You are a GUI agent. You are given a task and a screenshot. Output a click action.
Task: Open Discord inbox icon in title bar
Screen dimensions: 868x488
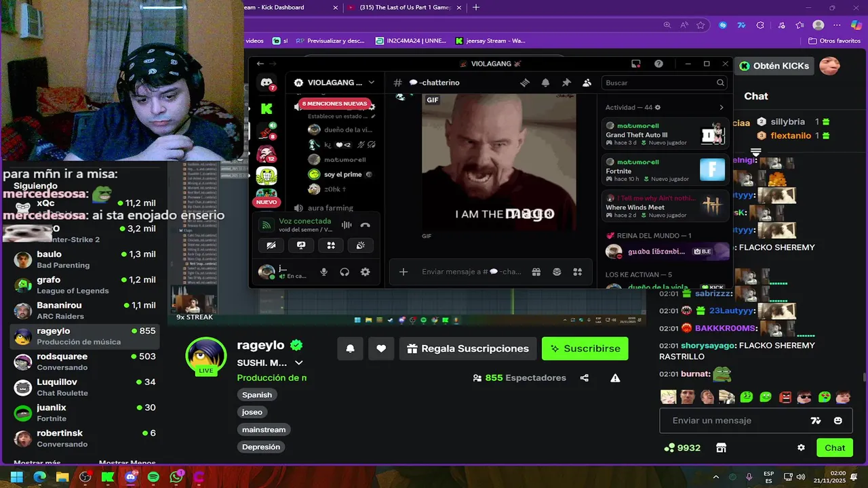(636, 64)
